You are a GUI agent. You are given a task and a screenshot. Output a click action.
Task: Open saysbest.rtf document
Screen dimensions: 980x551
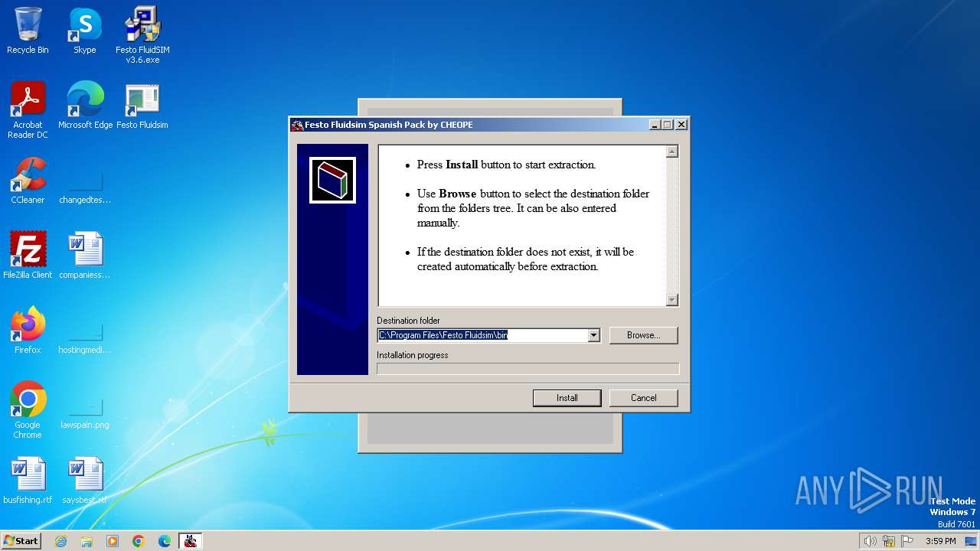(85, 481)
